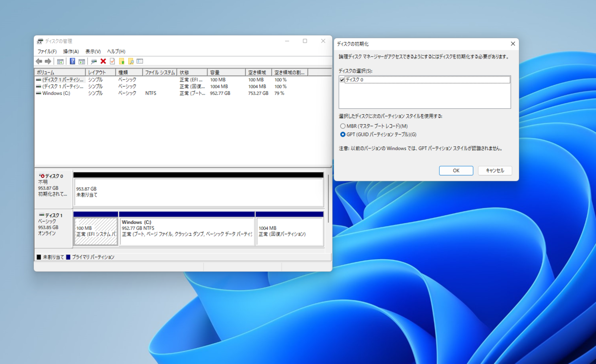This screenshot has width=596, height=364.
Task: Click the Forward arrow in Disk Management toolbar
Action: pos(48,61)
